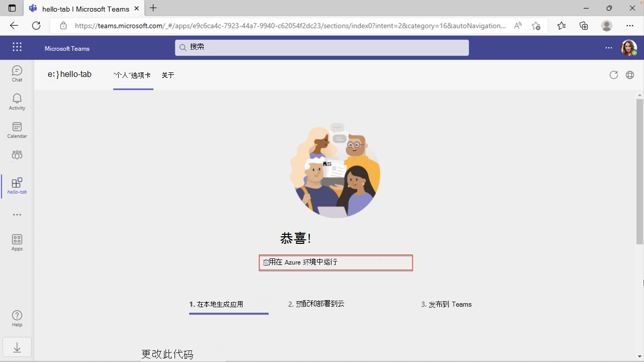The width and height of the screenshot is (644, 362).
Task: Click the team illustration image
Action: tap(335, 170)
